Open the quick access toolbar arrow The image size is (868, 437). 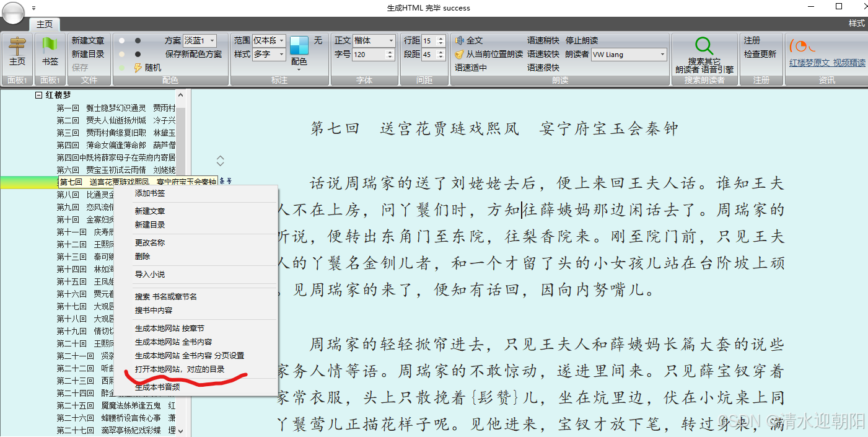coord(33,9)
